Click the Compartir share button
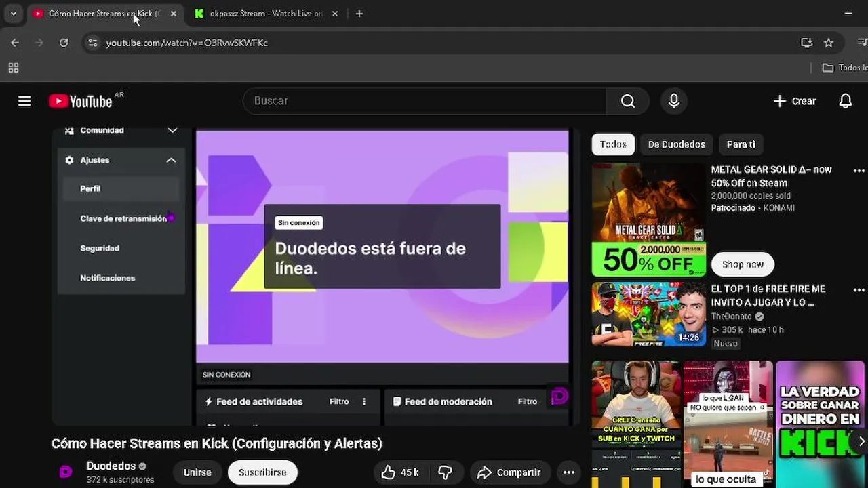 pyautogui.click(x=509, y=472)
